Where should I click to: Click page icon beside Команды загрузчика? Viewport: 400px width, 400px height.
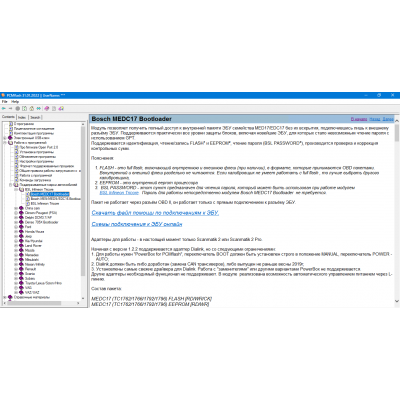[16, 180]
